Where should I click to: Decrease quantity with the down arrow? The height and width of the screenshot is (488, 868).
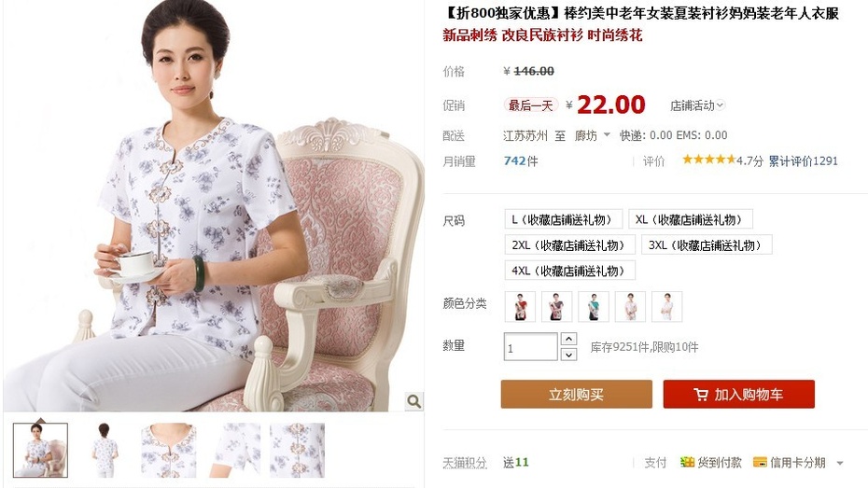pyautogui.click(x=568, y=355)
